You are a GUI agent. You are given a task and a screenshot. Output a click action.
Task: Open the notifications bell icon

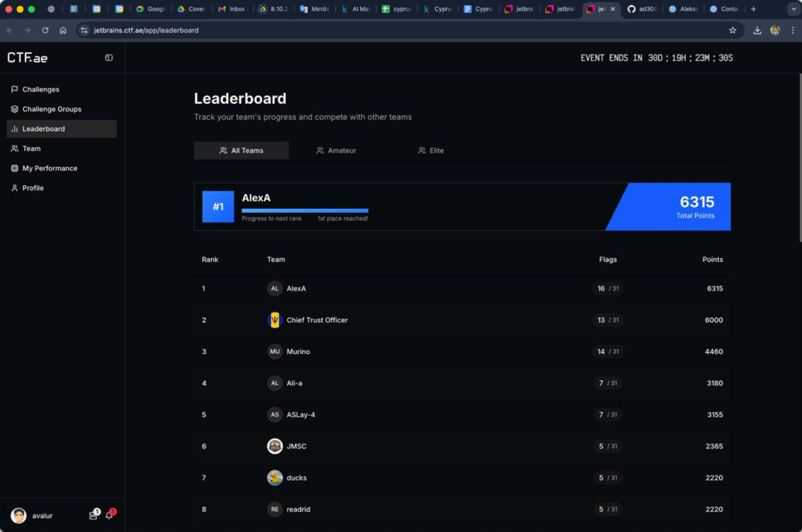110,514
